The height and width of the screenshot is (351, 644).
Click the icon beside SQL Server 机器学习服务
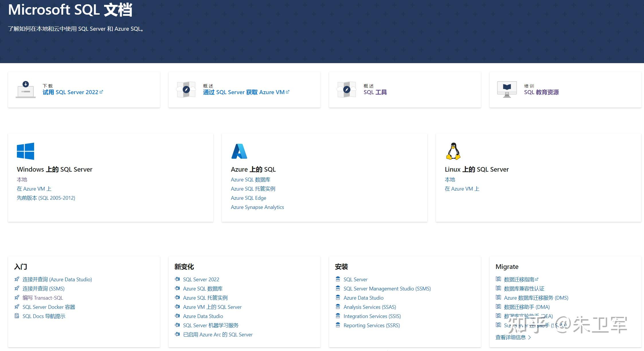tap(177, 325)
